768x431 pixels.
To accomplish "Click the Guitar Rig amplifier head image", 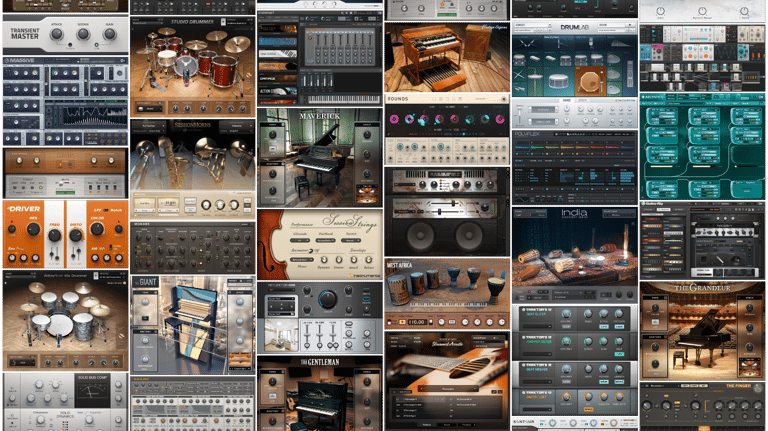I will pyautogui.click(x=724, y=232).
